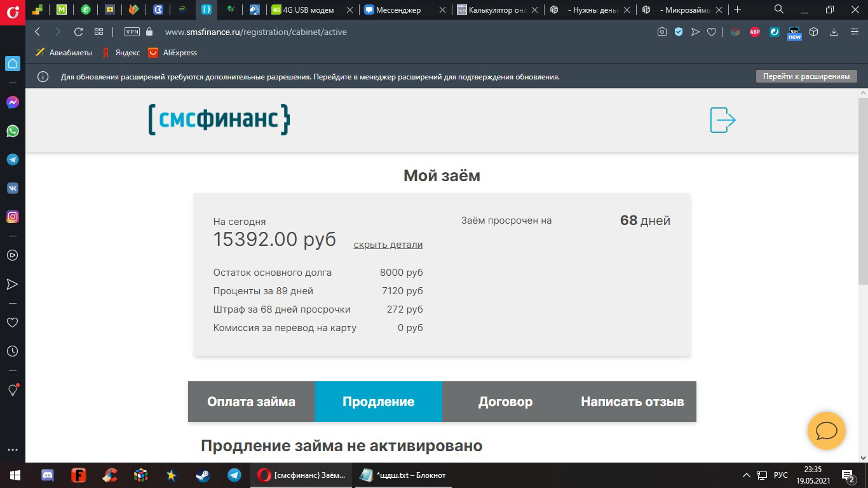
Task: Log out using the exit icon
Action: point(722,120)
